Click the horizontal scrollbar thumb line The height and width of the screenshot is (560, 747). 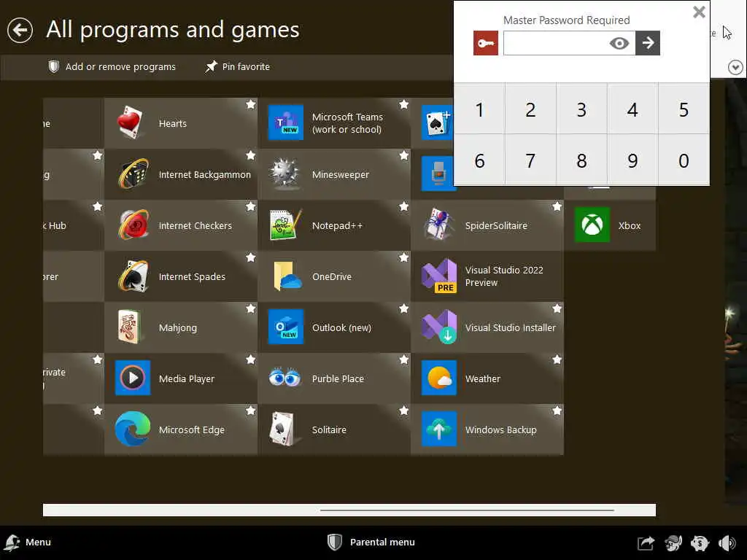[467, 510]
